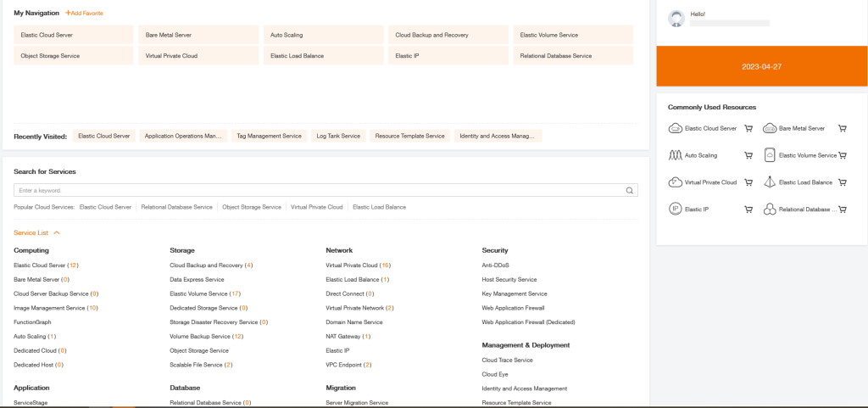Open Dedicated Host in Computing list
This screenshot has width=868, height=408.
click(x=39, y=365)
